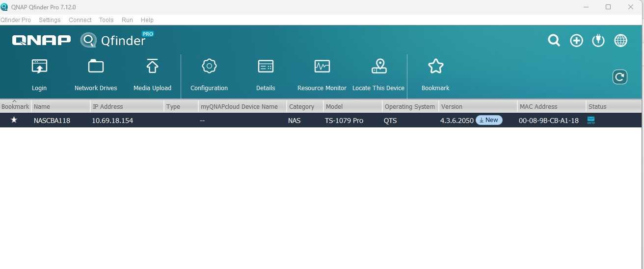
Task: Select the Media Upload icon
Action: coord(152,66)
